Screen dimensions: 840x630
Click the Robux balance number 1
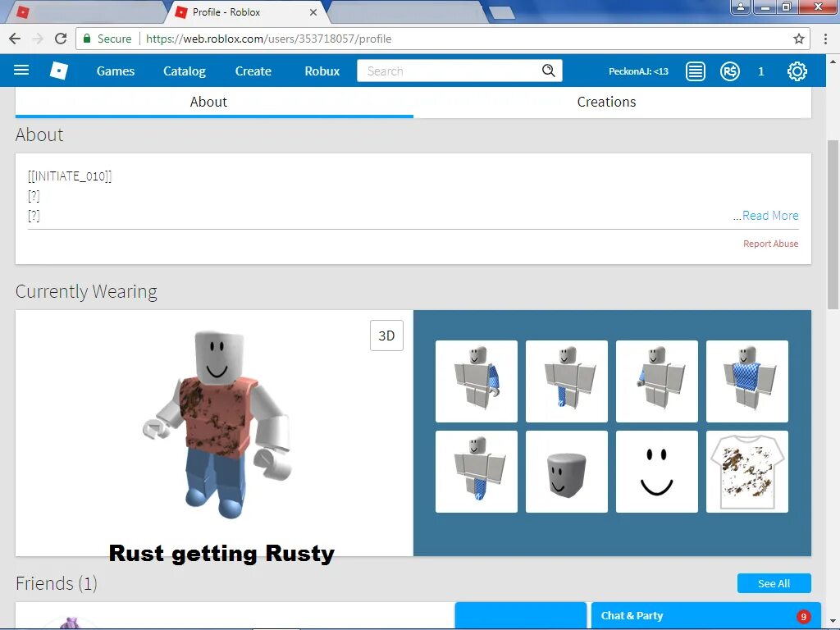pyautogui.click(x=760, y=71)
